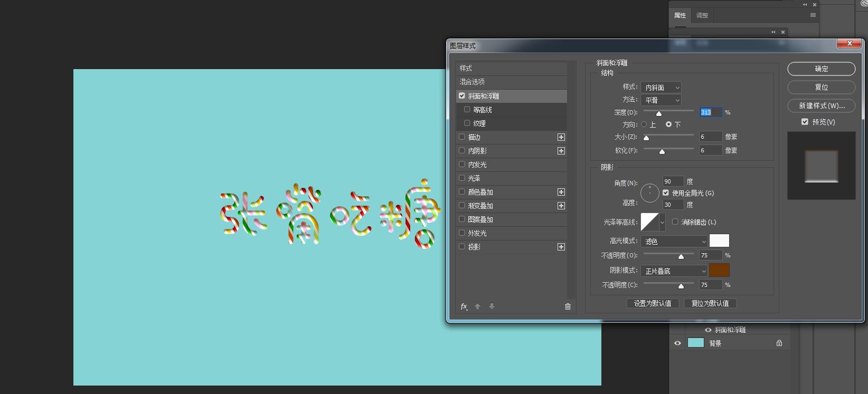Screen dimensions: 868x394
Task: Switch to the 调整 tab
Action: tap(702, 15)
